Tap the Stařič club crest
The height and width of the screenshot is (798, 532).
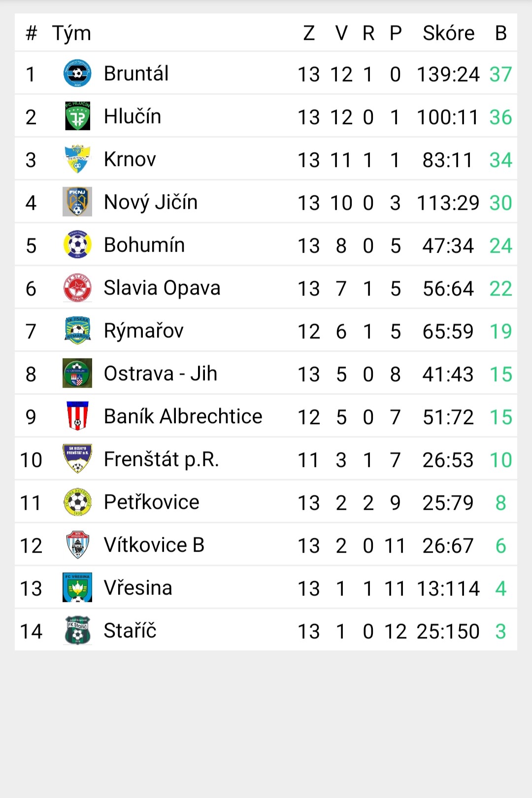pos(77,631)
